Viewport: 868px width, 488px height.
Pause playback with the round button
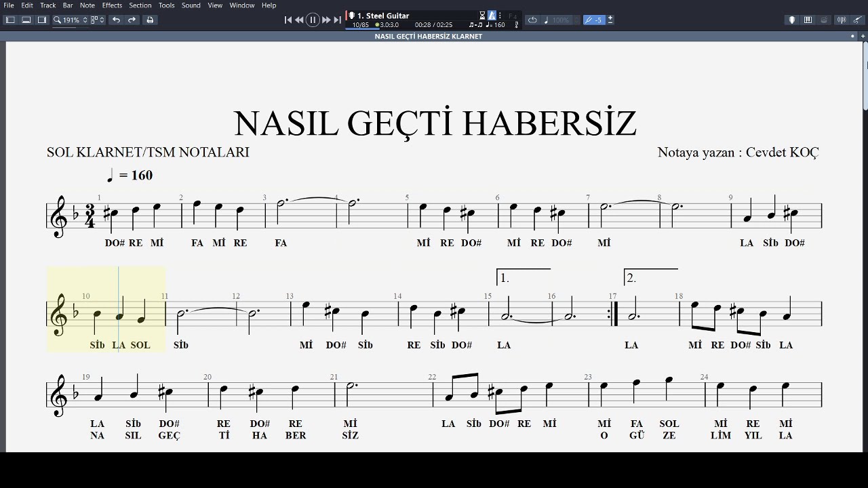click(313, 20)
